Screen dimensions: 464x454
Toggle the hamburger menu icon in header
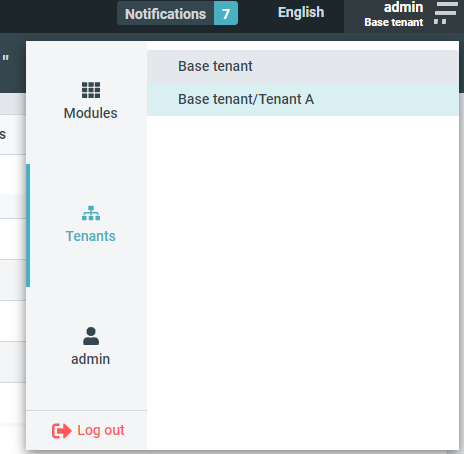tap(446, 13)
